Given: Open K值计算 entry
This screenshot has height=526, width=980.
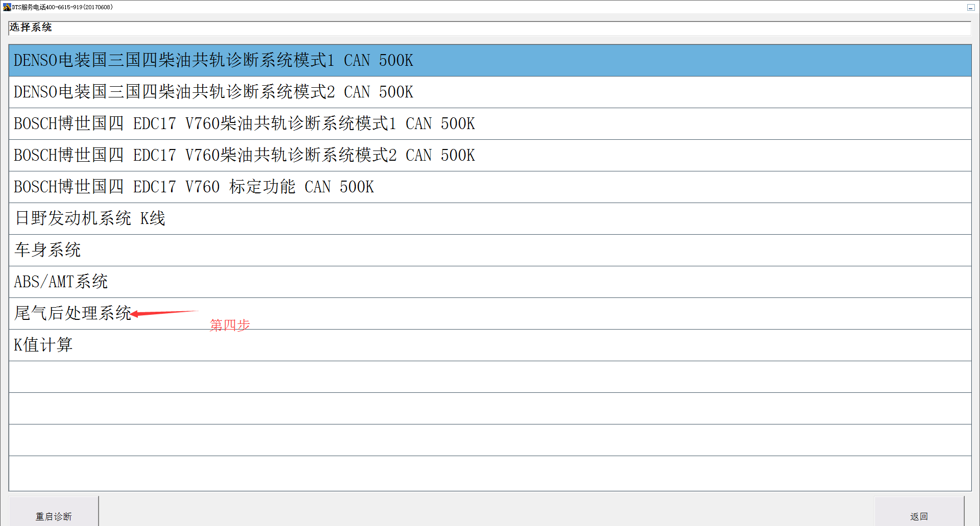Looking at the screenshot, I should [x=490, y=345].
